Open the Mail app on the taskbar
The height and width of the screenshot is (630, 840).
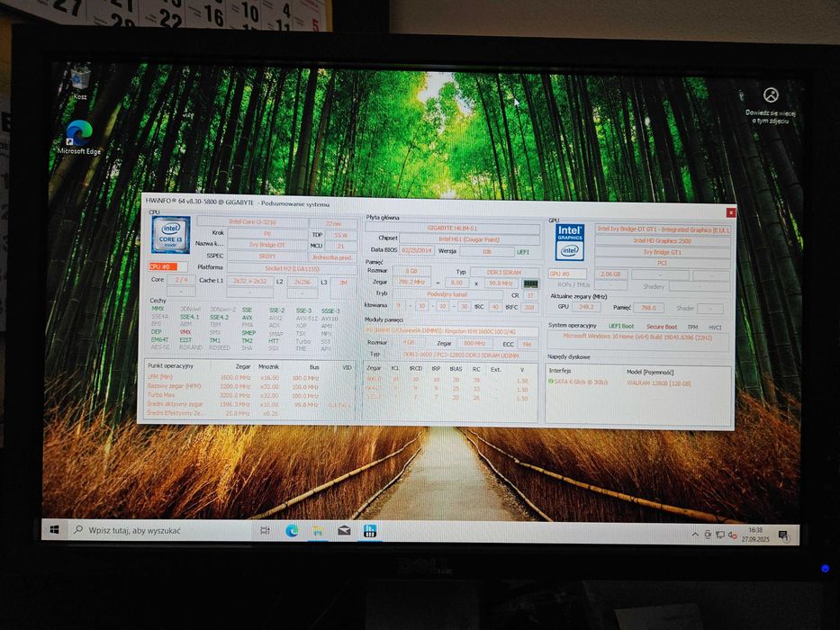pos(344,531)
